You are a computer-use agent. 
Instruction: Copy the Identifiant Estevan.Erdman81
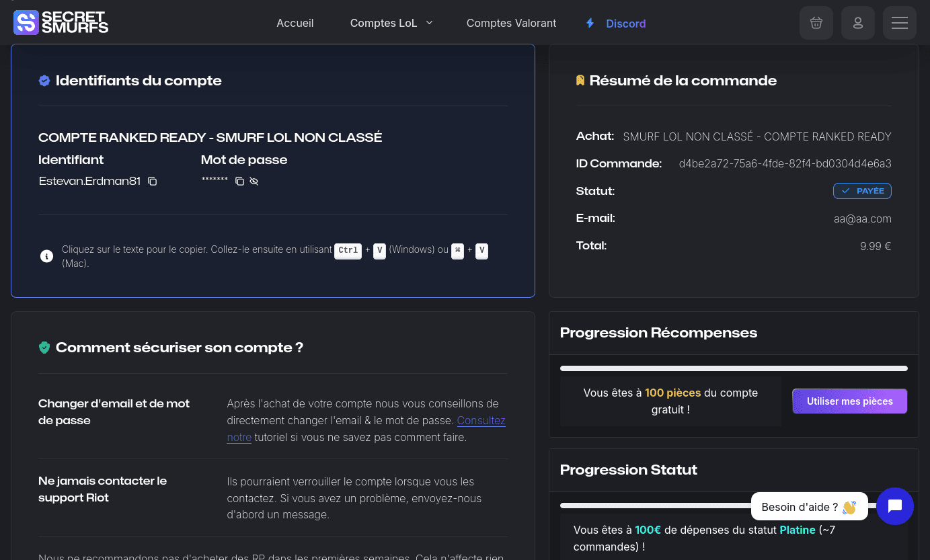pos(152,181)
